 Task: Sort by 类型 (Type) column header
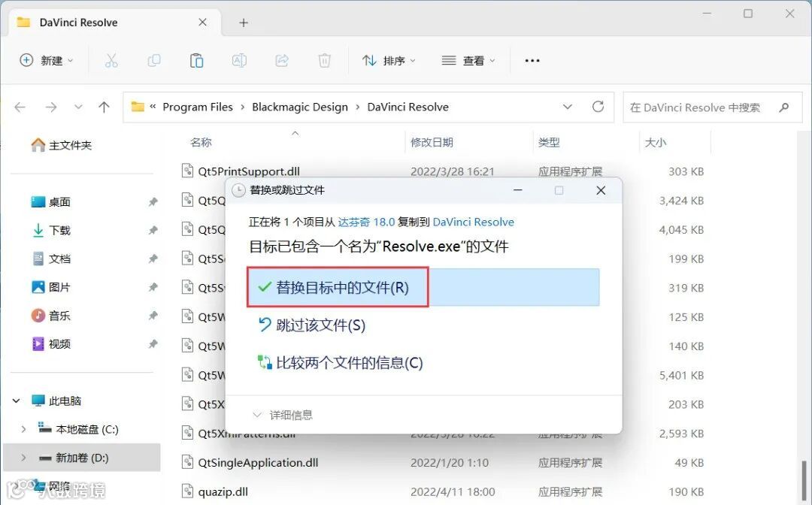point(549,142)
